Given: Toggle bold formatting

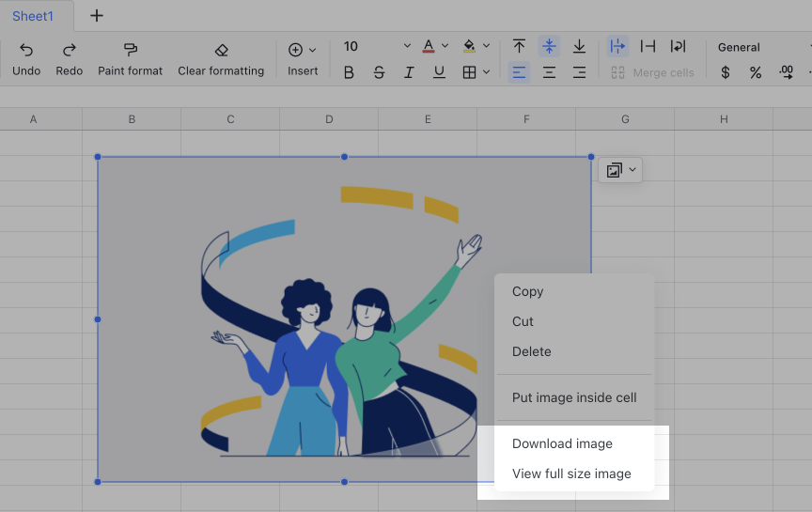Looking at the screenshot, I should 349,72.
